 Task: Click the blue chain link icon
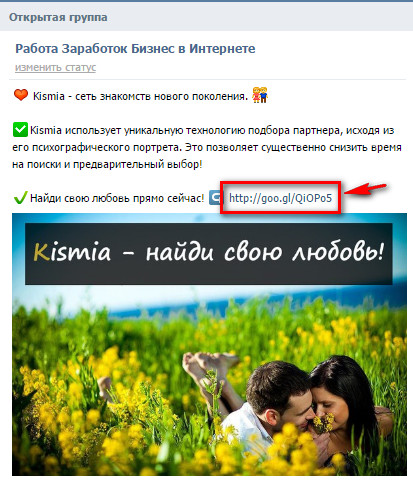tap(215, 198)
